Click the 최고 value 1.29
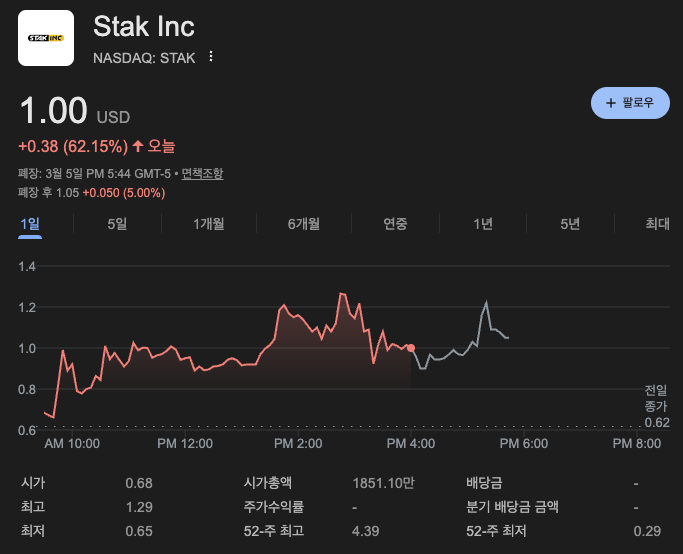The height and width of the screenshot is (554, 683). (139, 507)
